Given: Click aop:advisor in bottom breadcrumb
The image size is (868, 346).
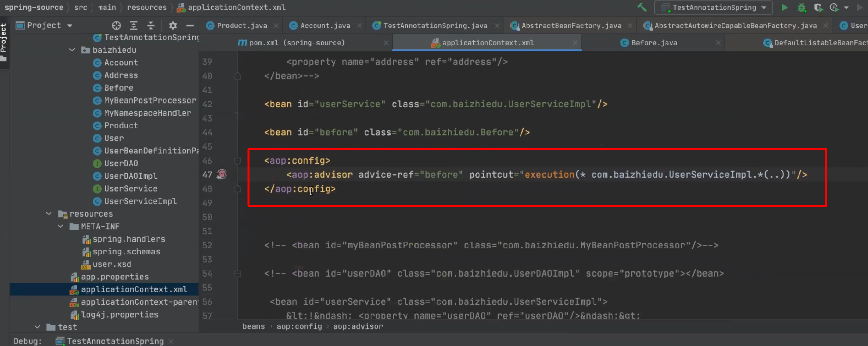Looking at the screenshot, I should click(358, 326).
